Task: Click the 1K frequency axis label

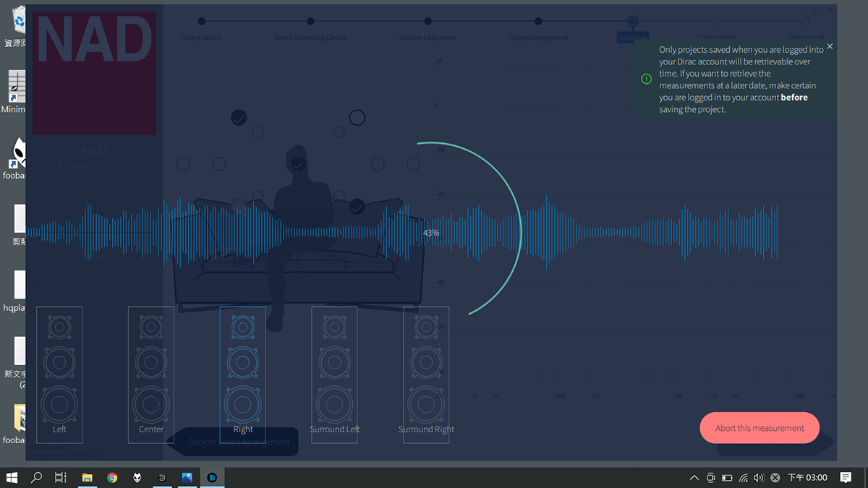Action: coord(678,396)
